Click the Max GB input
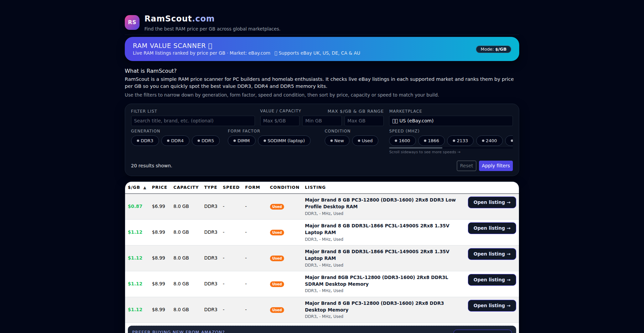The width and height of the screenshot is (644, 333). [364, 121]
